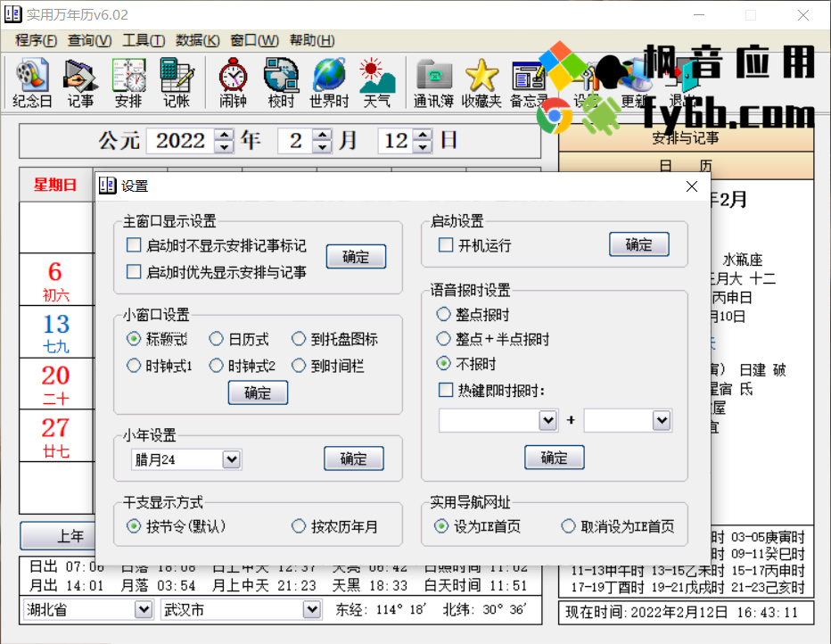
Task: Open the 收藏夹 favorites star icon
Action: pos(481,83)
